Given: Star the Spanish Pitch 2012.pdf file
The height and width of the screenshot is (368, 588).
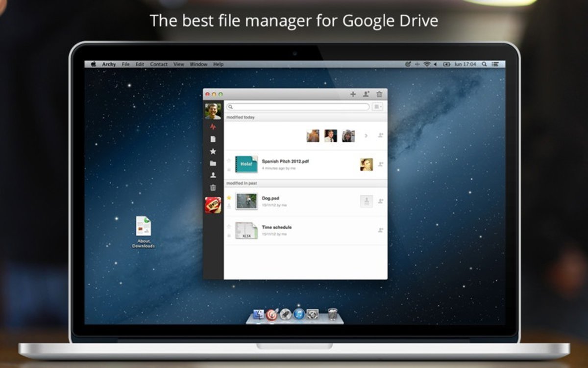Looking at the screenshot, I should coord(229,160).
